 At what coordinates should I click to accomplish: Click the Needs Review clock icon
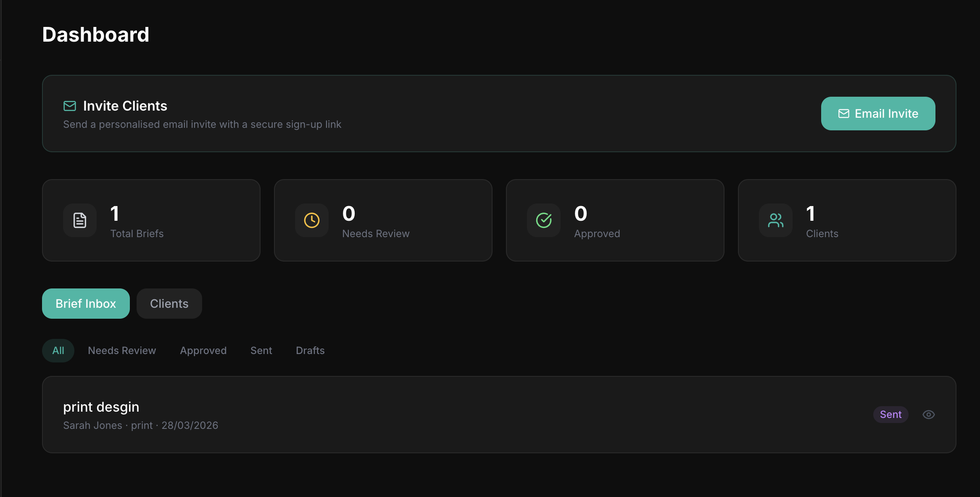[x=312, y=220]
